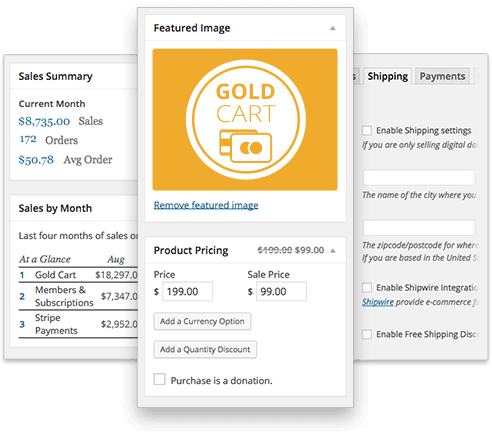
Task: Click the $50.78 average order value
Action: tap(36, 160)
